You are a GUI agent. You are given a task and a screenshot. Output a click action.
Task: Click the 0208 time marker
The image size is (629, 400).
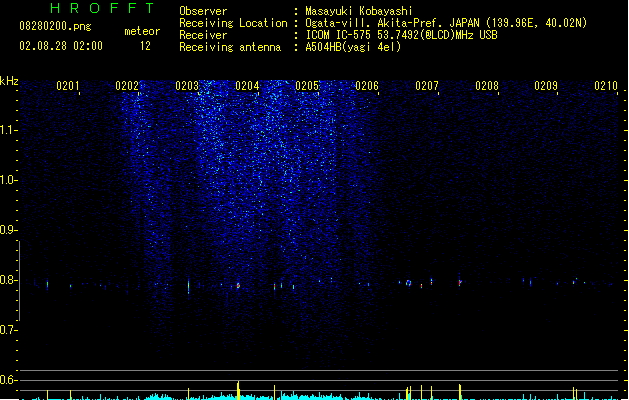(487, 86)
